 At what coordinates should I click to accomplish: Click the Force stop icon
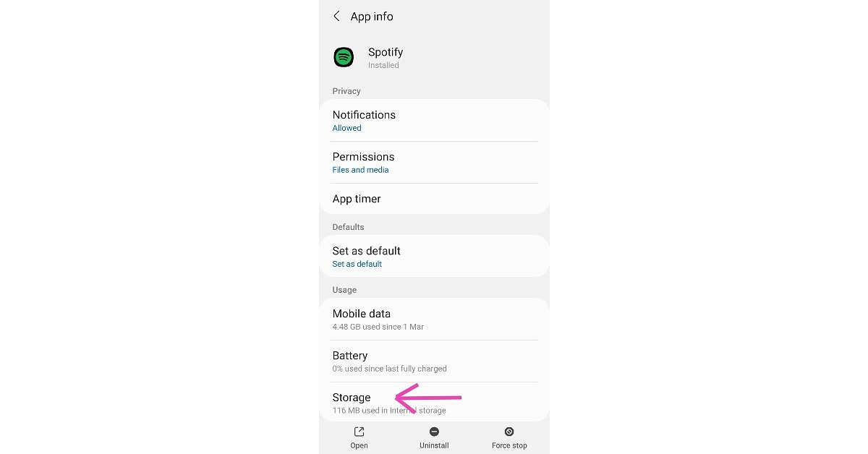coord(509,432)
